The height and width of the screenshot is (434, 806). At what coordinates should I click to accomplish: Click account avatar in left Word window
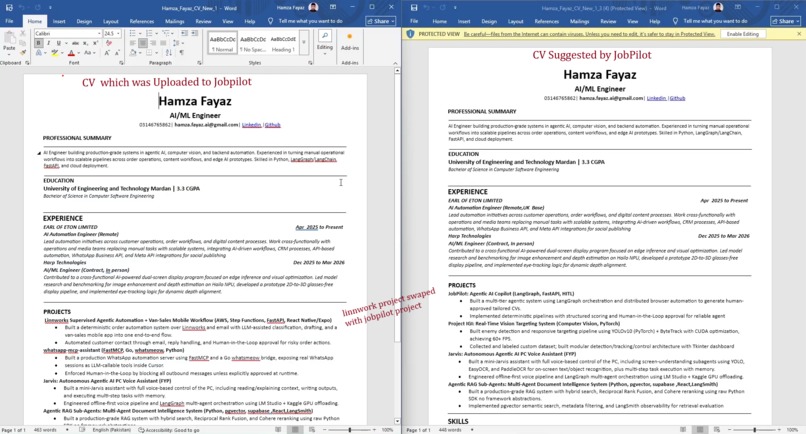click(x=313, y=7)
